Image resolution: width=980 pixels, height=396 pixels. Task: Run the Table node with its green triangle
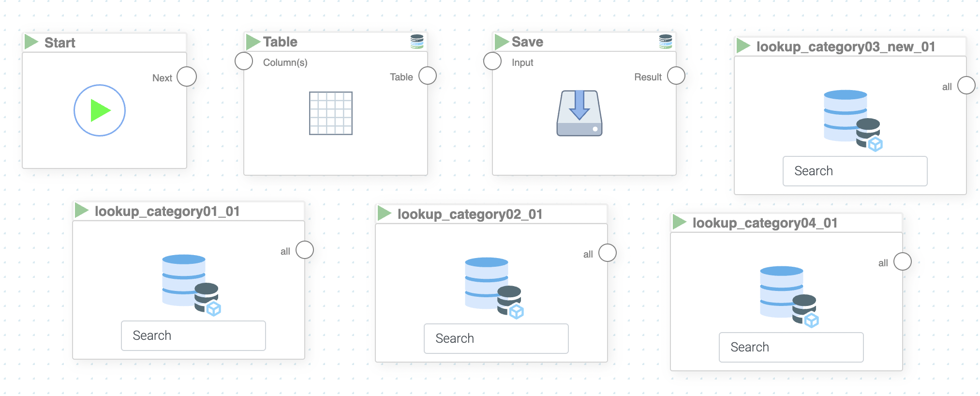(x=252, y=42)
